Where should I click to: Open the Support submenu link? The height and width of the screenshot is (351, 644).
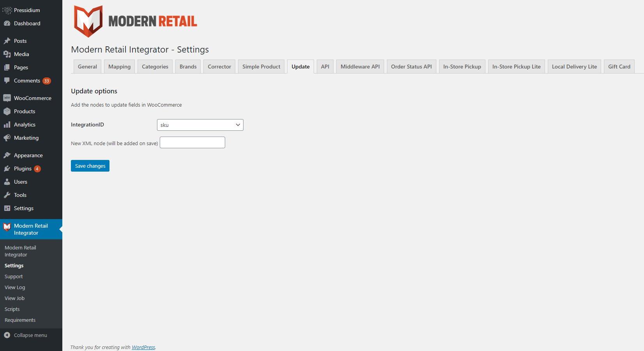click(14, 276)
